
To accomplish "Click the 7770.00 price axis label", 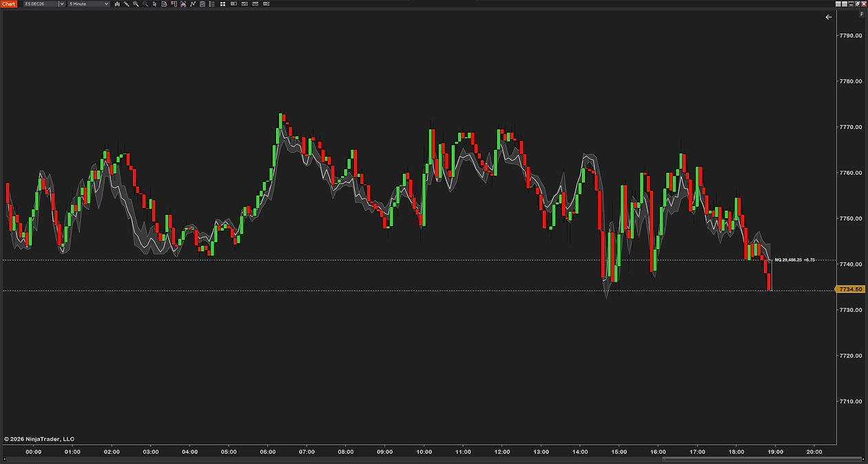I will [850, 127].
